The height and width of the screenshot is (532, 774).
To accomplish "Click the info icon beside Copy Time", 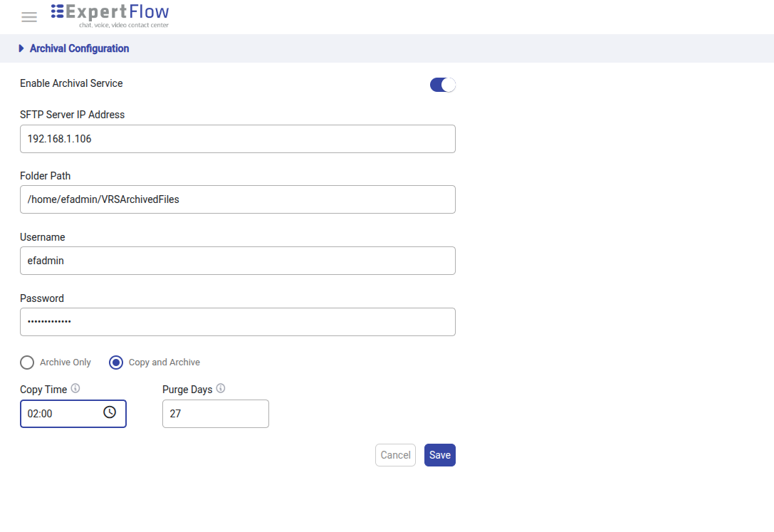I will (x=75, y=389).
